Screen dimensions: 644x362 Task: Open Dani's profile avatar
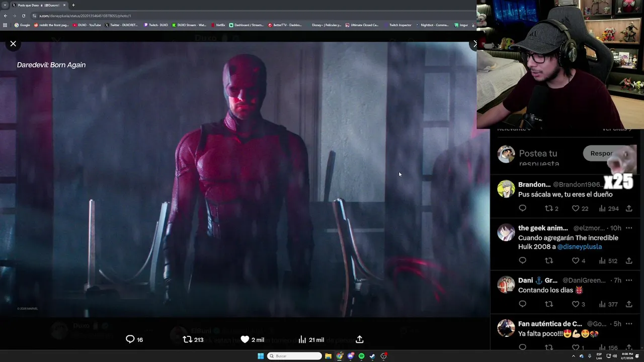point(506,285)
